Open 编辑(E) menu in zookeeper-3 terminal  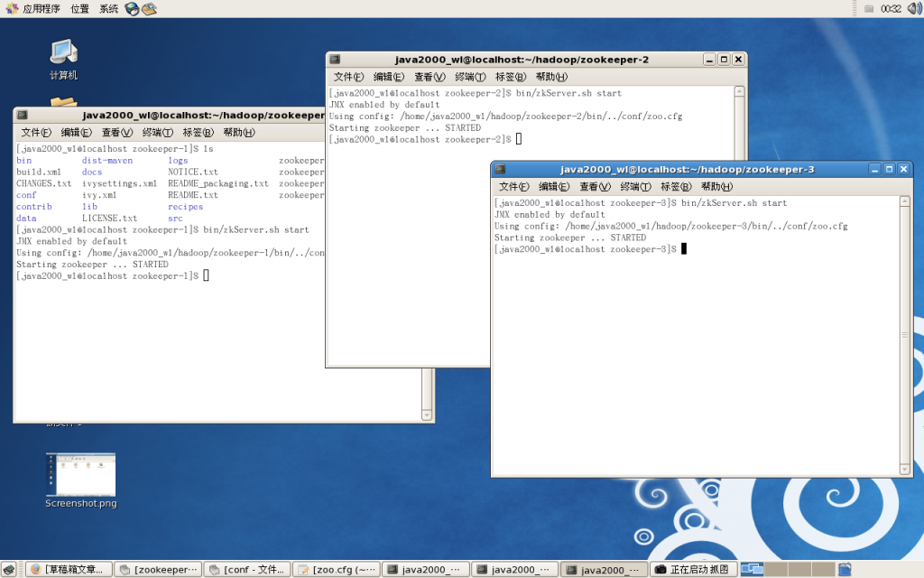554,186
